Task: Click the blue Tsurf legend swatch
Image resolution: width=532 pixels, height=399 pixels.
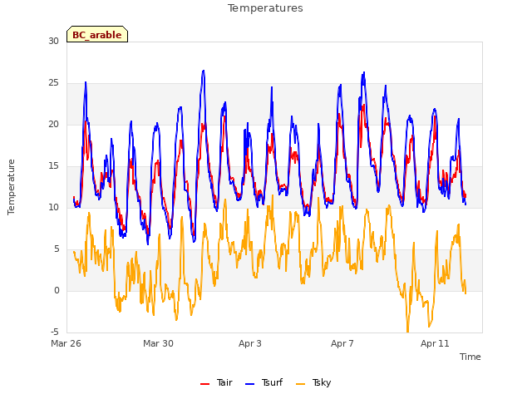Action: [x=249, y=384]
